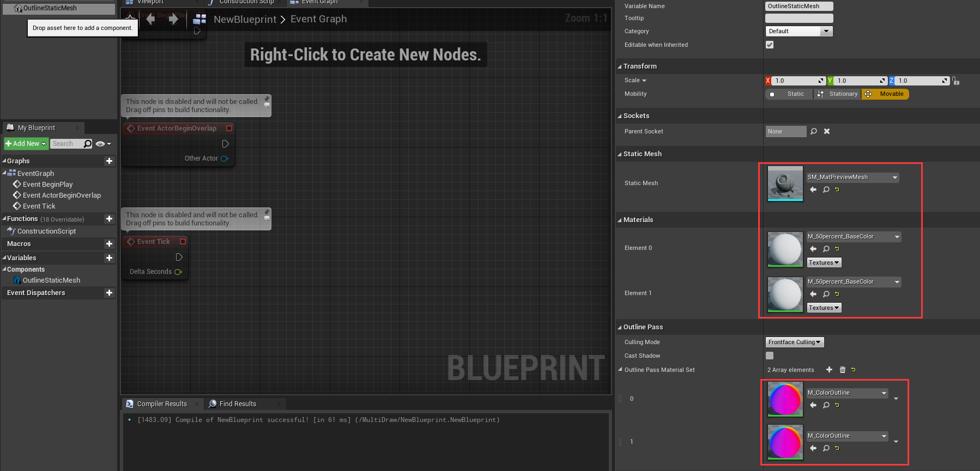Collapse the Static Mesh section
Viewport: 980px width, 471px height.
point(620,154)
